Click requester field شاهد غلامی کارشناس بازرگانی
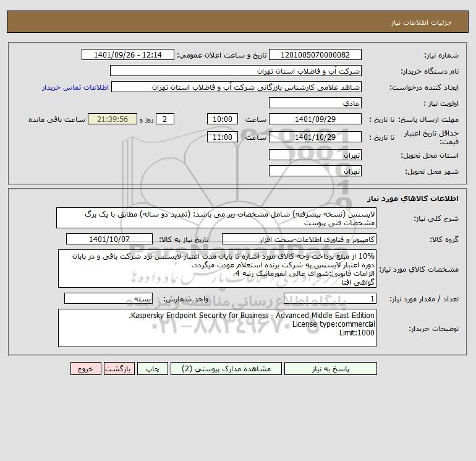This screenshot has width=476, height=461. (x=236, y=87)
